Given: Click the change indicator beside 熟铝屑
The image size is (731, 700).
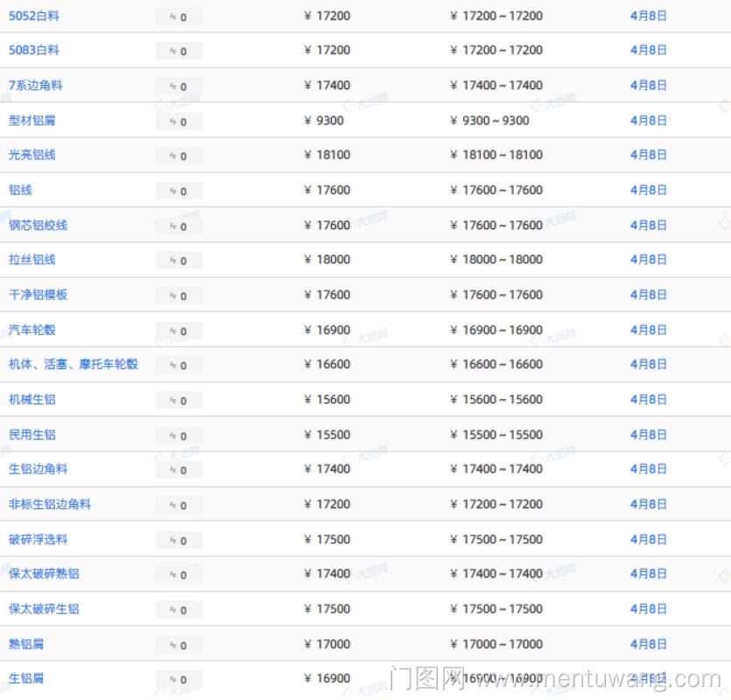Looking at the screenshot, I should coord(179,644).
